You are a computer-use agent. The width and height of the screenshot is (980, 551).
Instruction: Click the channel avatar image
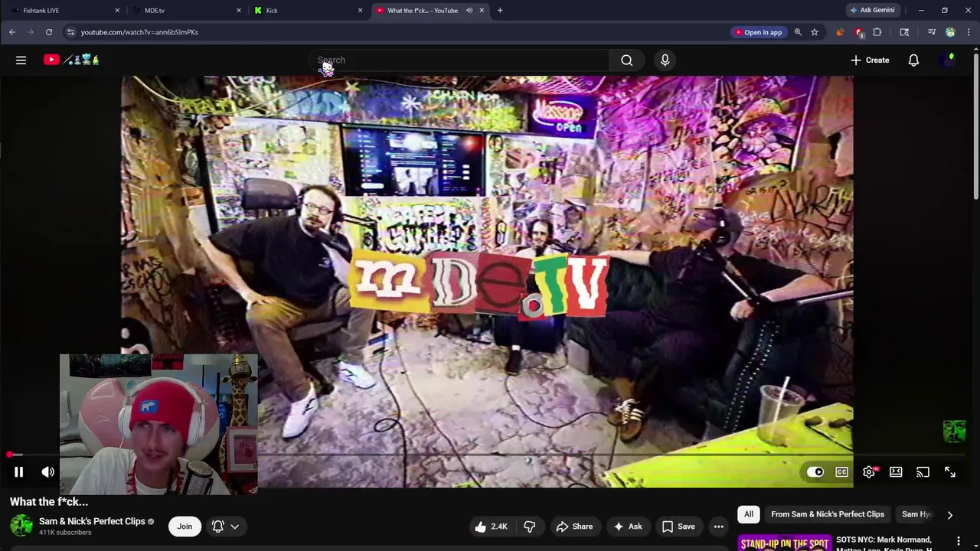coord(21,526)
